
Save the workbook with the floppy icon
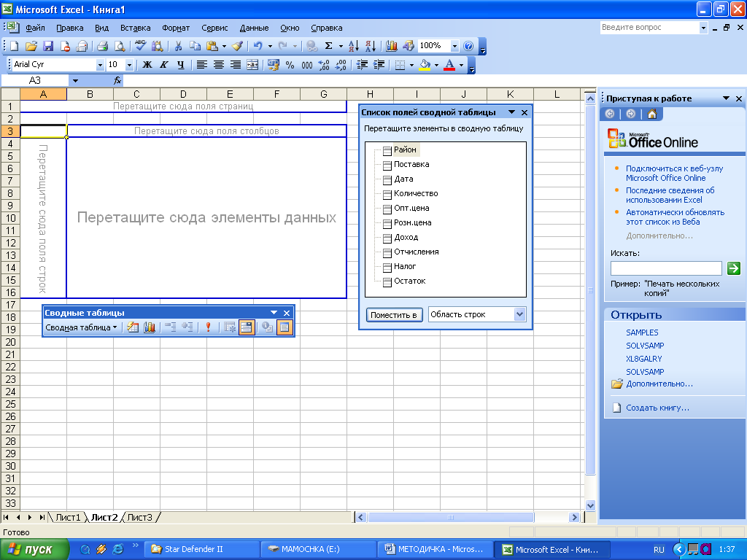[48, 46]
